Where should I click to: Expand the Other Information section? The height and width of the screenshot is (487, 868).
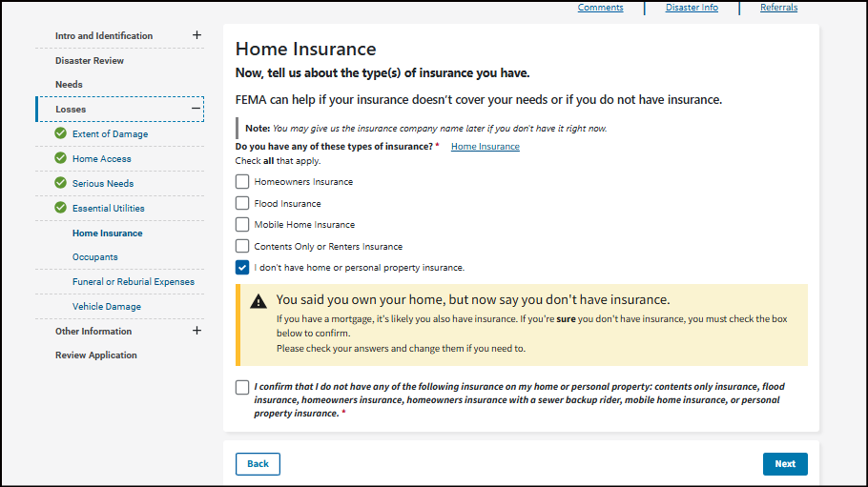(196, 331)
